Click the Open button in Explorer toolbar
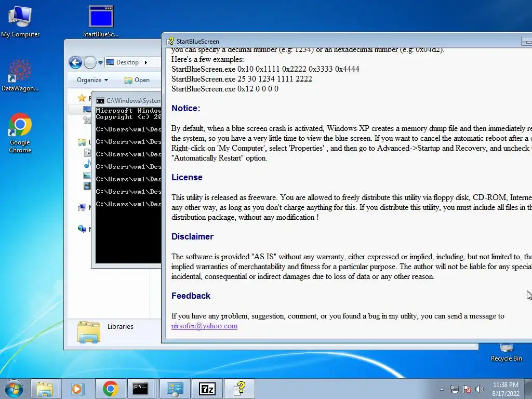The height and width of the screenshot is (399, 532). (137, 80)
